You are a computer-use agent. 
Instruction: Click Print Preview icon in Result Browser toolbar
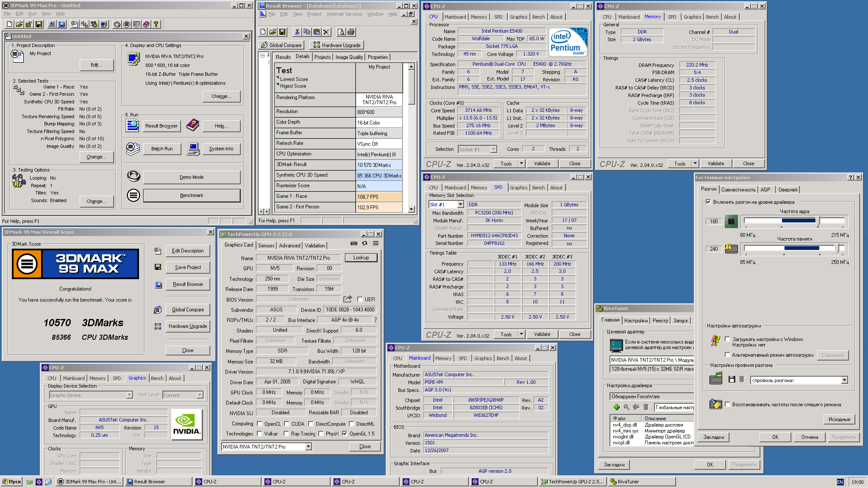point(341,32)
